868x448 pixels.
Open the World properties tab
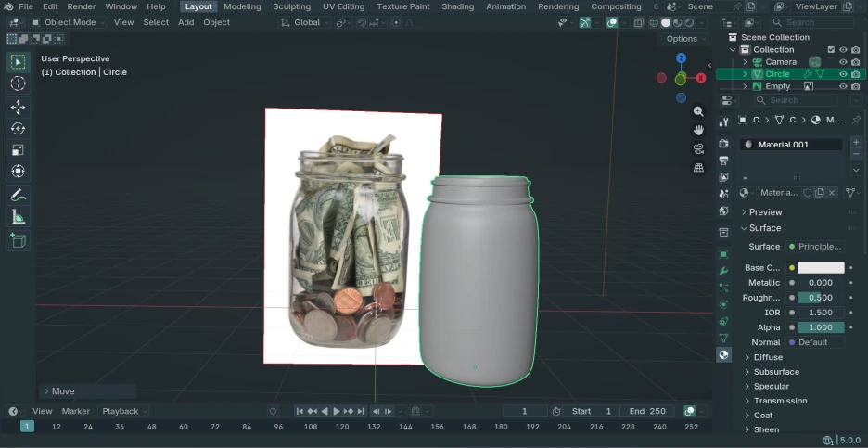click(x=723, y=211)
